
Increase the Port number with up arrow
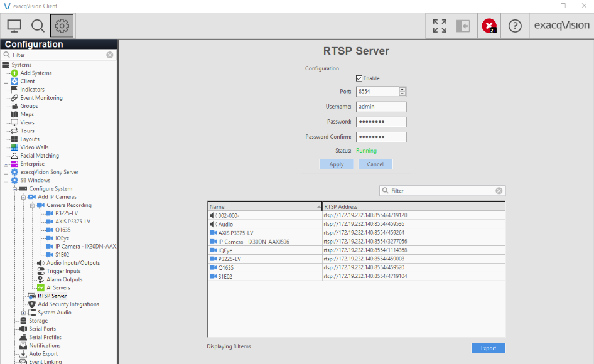coord(402,89)
